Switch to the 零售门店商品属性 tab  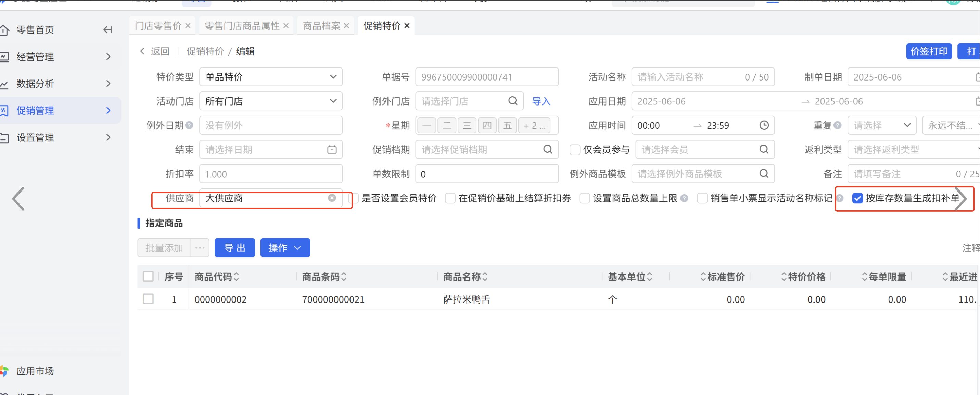[x=242, y=25]
